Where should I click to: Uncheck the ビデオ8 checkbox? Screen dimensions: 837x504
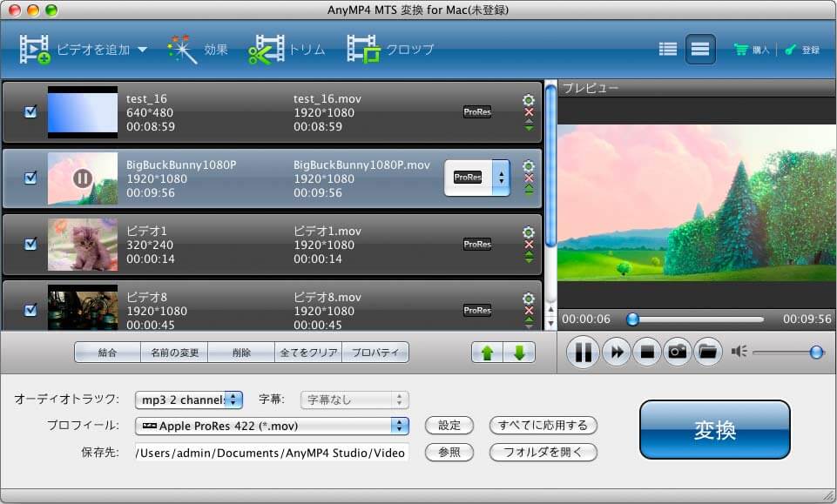[31, 309]
